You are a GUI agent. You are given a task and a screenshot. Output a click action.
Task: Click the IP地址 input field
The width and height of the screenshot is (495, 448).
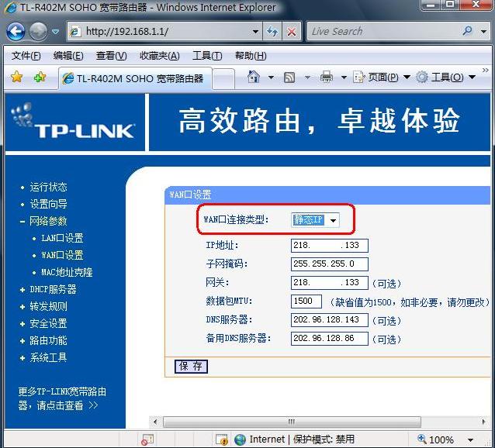click(329, 245)
